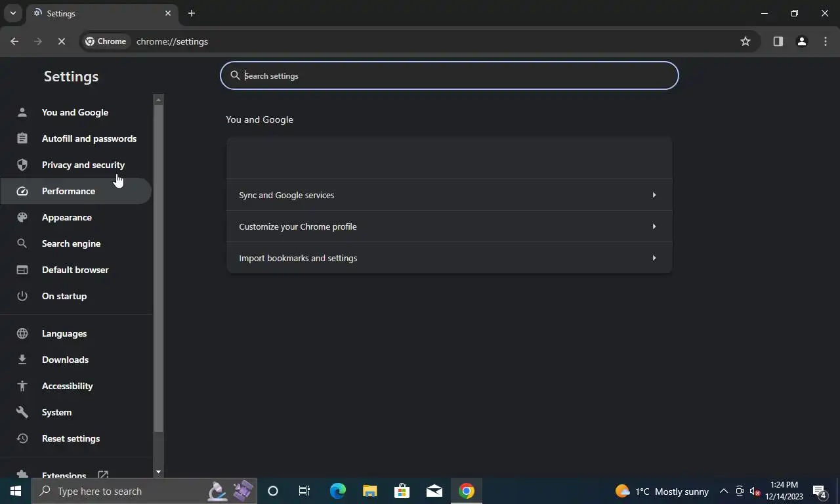Click the Appearance palette icon
The image size is (840, 504).
(22, 217)
